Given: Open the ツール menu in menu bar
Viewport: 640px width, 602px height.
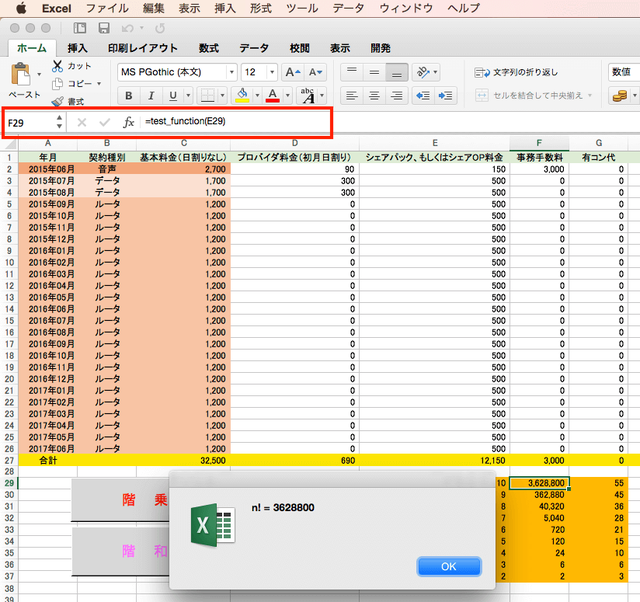Looking at the screenshot, I should point(302,8).
